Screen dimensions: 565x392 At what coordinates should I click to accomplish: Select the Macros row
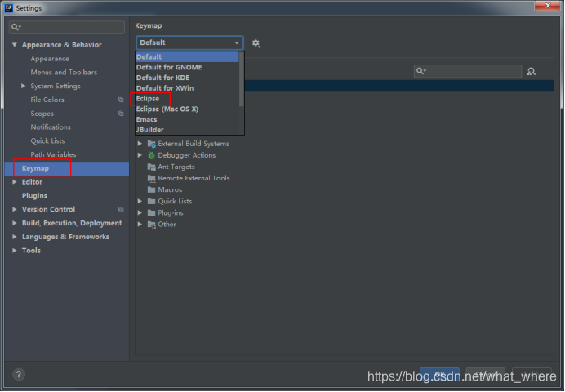tap(170, 189)
